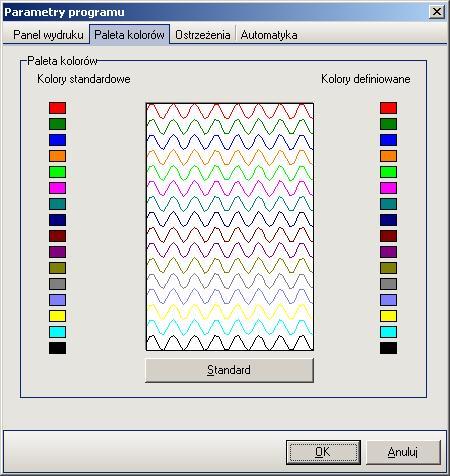Pick the gray swatch under Kolory standardowe
This screenshot has width=450, height=476.
58,284
